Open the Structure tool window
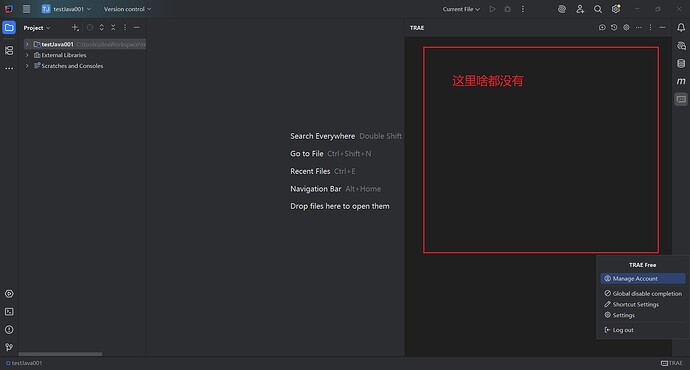 9,51
